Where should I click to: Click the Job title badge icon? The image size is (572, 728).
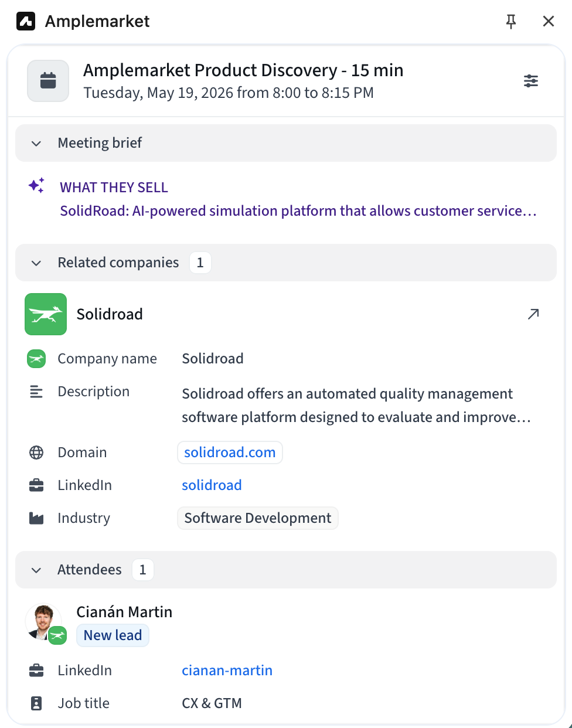coord(36,703)
